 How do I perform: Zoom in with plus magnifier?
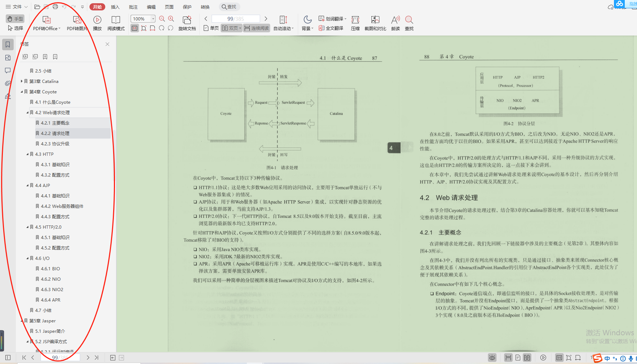171,19
